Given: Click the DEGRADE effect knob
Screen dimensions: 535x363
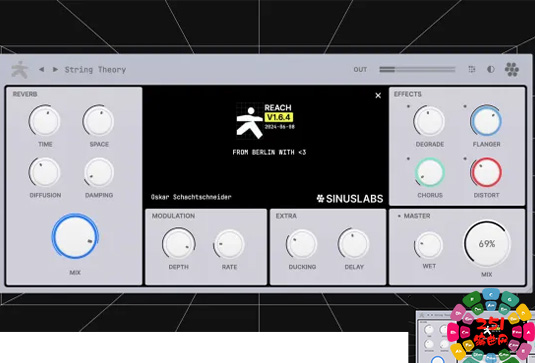Looking at the screenshot, I should point(429,121).
